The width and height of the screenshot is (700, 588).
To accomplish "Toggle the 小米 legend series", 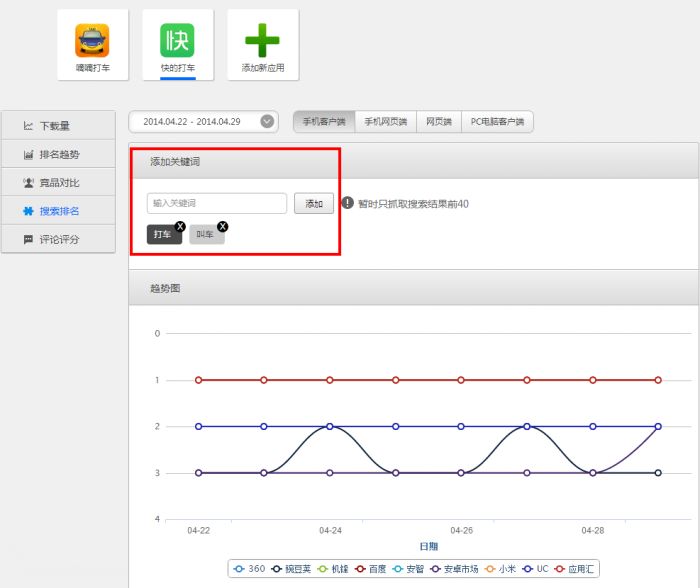I will point(500,569).
